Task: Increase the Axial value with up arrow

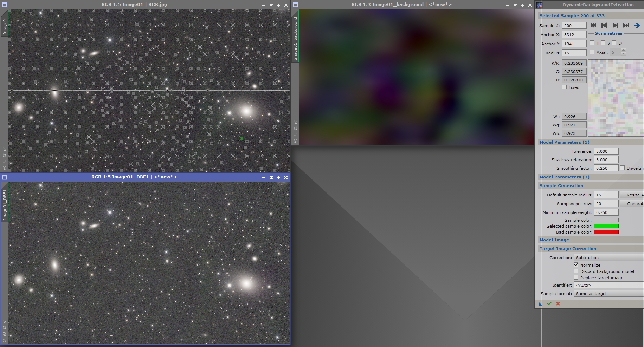Action: (x=624, y=51)
